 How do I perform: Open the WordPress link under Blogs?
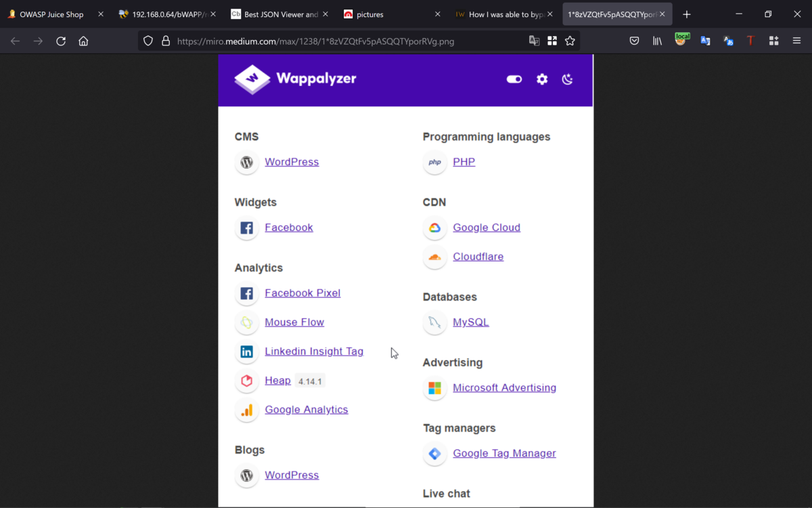[x=292, y=475]
